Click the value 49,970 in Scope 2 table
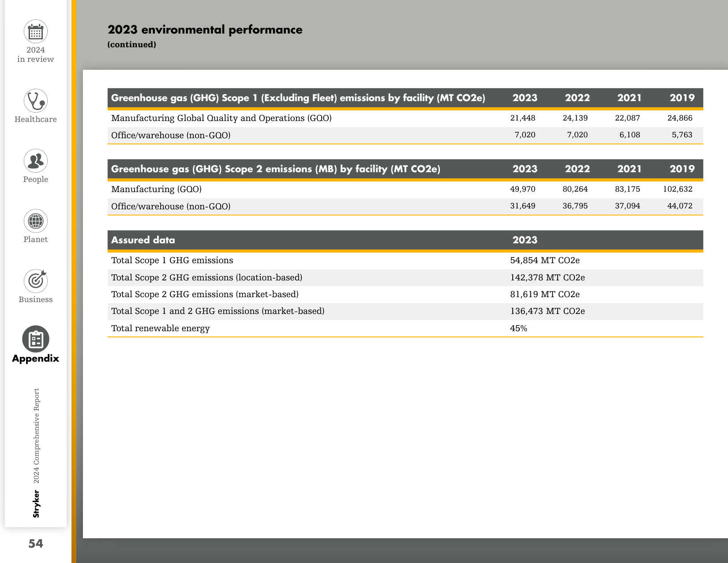This screenshot has width=728, height=563. click(x=523, y=189)
